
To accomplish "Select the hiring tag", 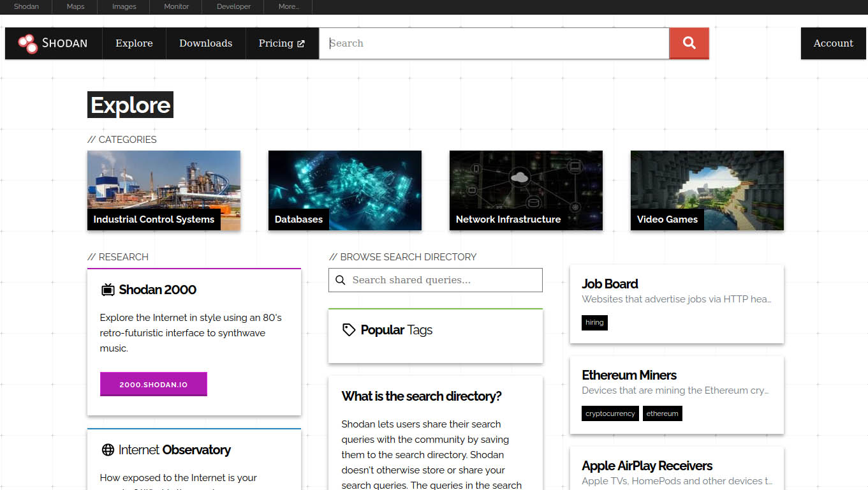I will [x=594, y=322].
